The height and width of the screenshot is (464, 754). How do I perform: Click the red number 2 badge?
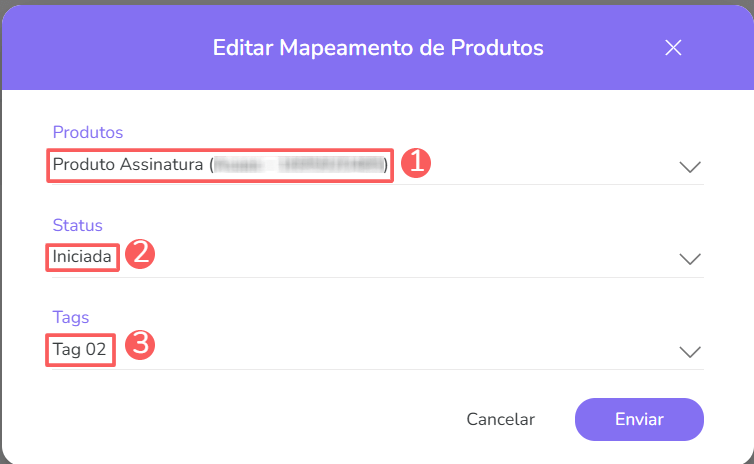[x=139, y=254]
